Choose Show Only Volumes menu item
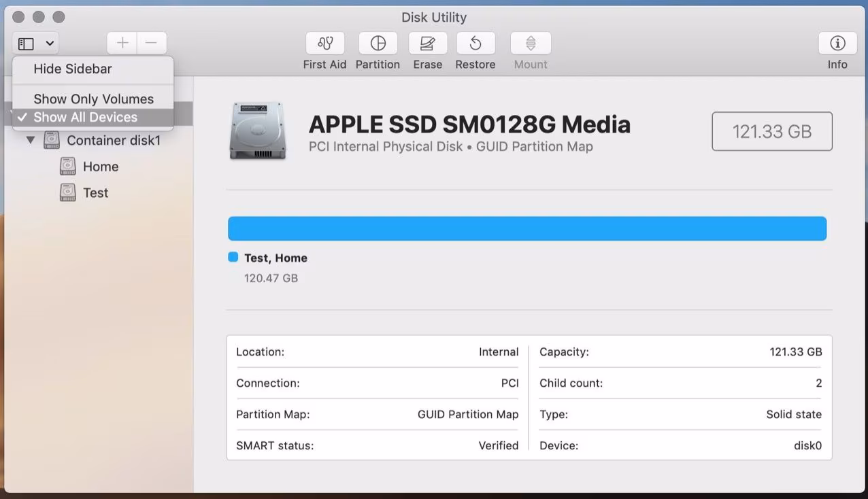868x499 pixels. coord(93,99)
